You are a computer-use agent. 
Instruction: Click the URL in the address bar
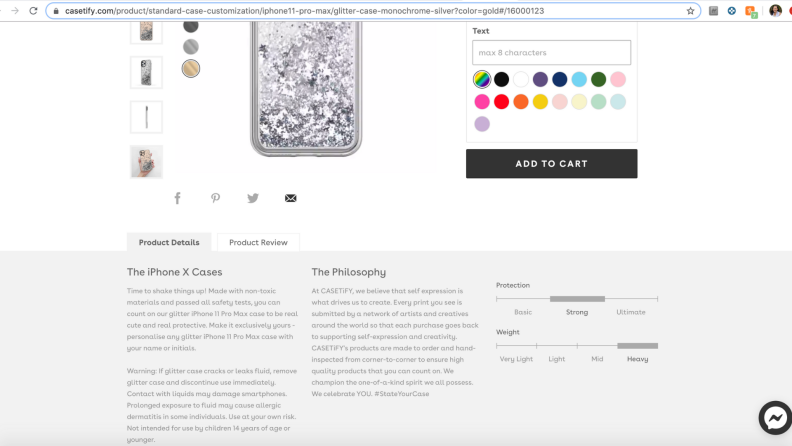click(x=305, y=11)
